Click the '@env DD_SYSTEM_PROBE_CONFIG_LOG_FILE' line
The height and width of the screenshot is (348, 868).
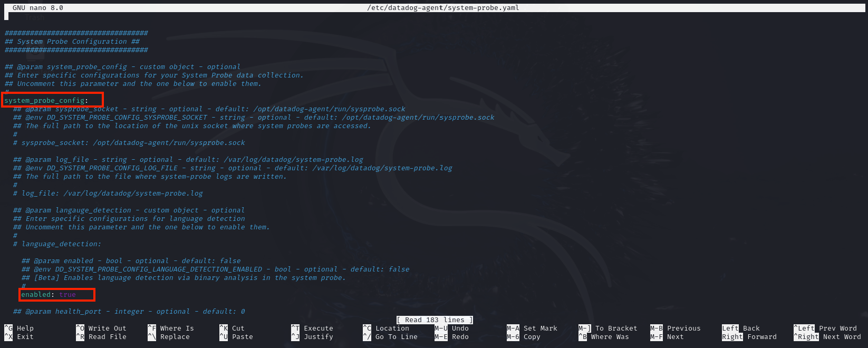click(x=232, y=168)
